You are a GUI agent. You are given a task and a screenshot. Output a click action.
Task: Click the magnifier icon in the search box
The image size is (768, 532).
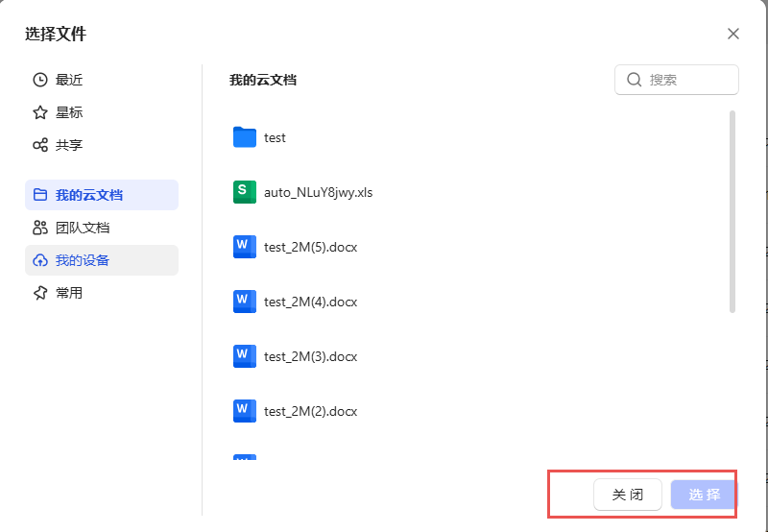[634, 80]
